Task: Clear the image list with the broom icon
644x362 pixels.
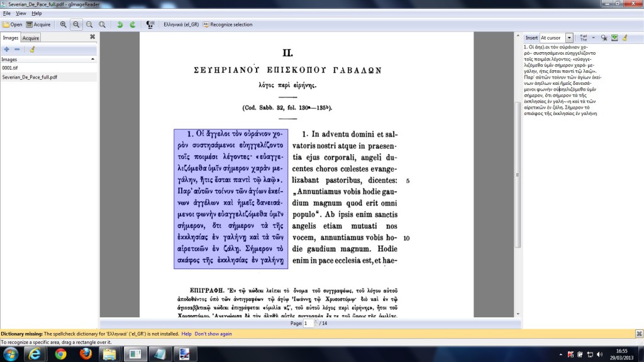Action: [32, 49]
